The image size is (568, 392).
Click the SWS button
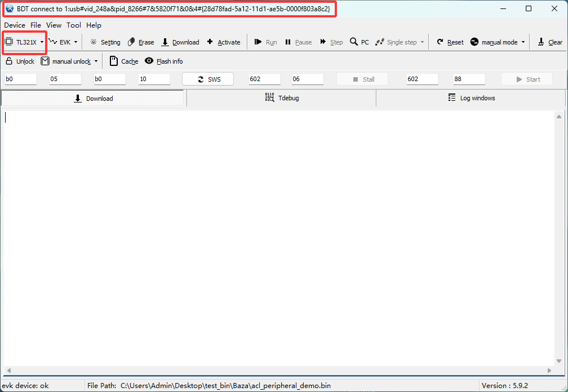tap(208, 79)
